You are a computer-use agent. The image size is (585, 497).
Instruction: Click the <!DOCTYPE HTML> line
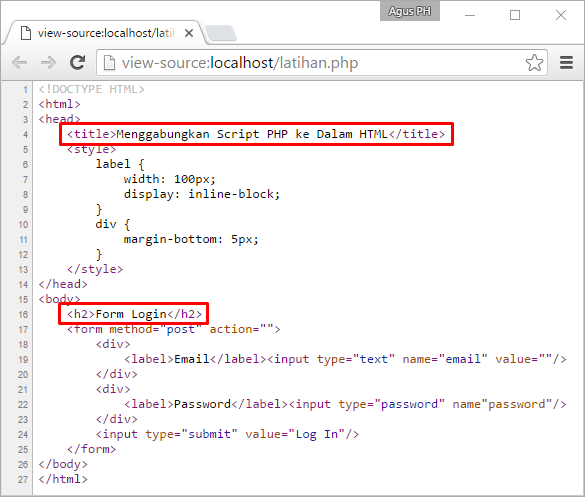(x=91, y=89)
